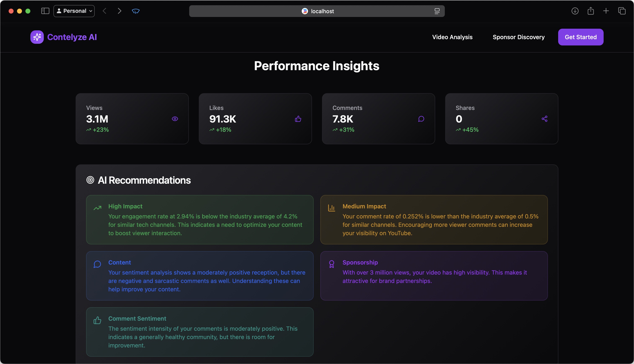Click the Safari share icon

(590, 11)
